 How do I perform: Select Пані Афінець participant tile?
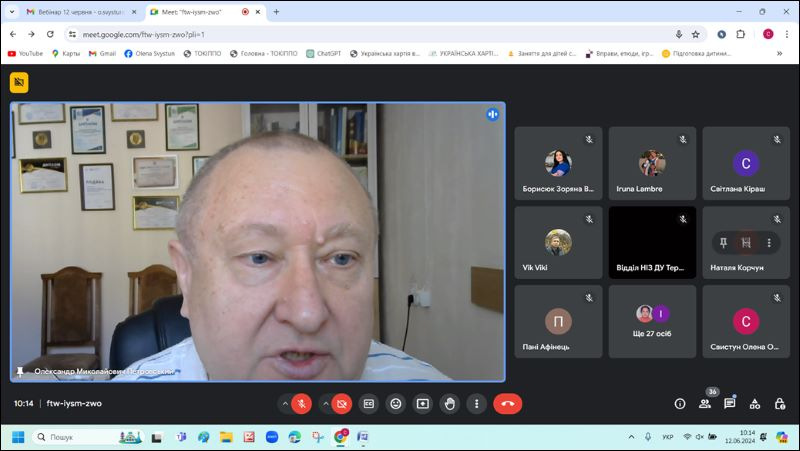coord(558,321)
